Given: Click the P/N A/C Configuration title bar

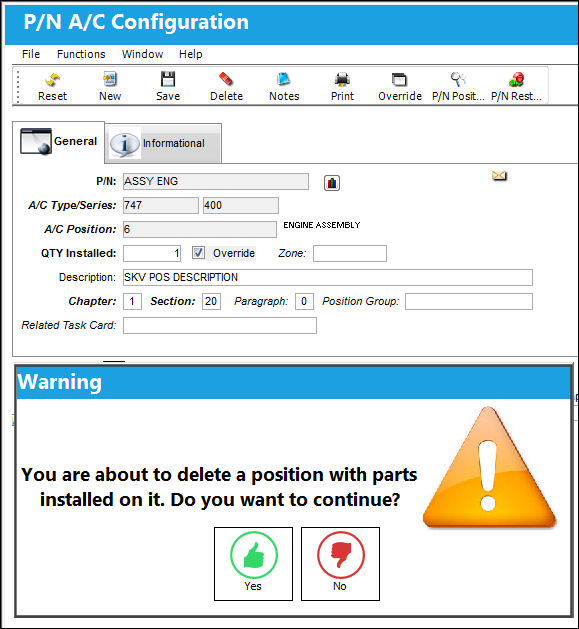Looking at the screenshot, I should coord(292,23).
